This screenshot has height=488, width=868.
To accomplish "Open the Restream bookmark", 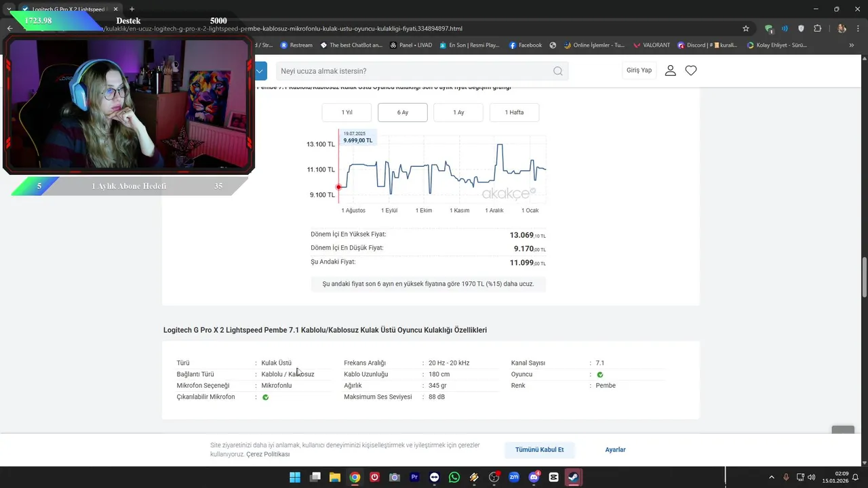I will [x=296, y=45].
